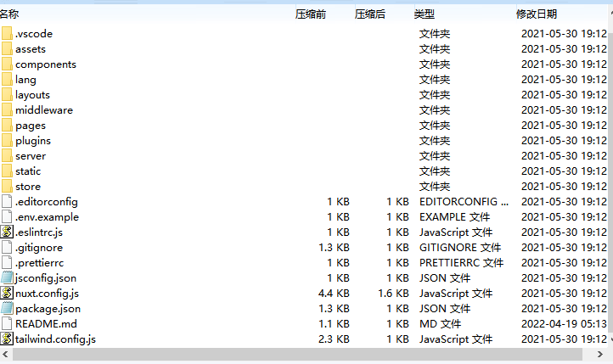This screenshot has width=613, height=364.
Task: Select the .eslintrc.js JavaScript file icon
Action: pyautogui.click(x=7, y=232)
